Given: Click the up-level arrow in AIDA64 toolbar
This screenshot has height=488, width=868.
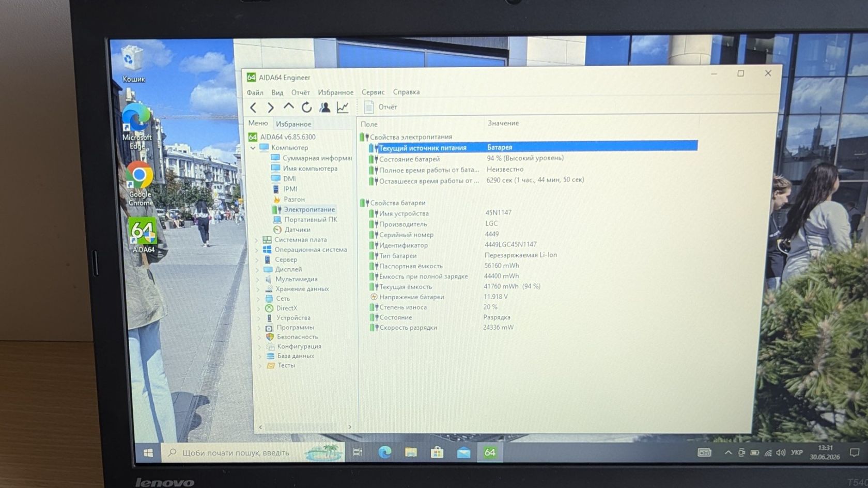Looking at the screenshot, I should (x=288, y=107).
